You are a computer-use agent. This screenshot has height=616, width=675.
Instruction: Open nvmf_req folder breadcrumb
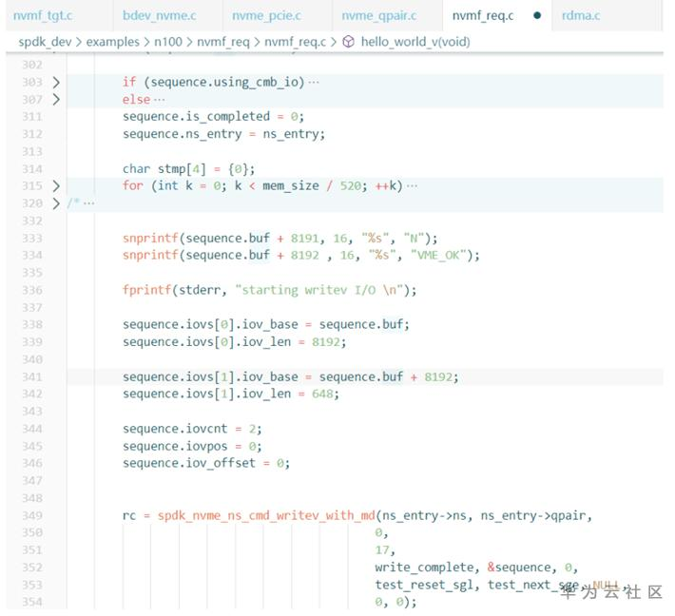[x=223, y=42]
